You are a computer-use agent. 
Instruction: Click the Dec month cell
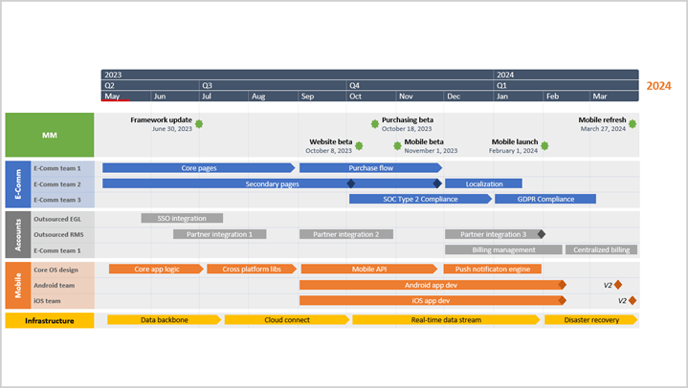469,96
